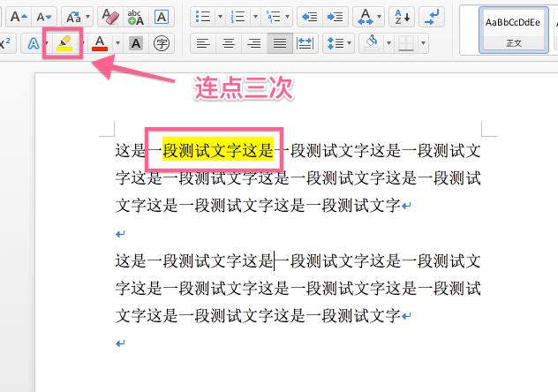Apply the borders grid button
The width and height of the screenshot is (558, 392).
tap(406, 43)
